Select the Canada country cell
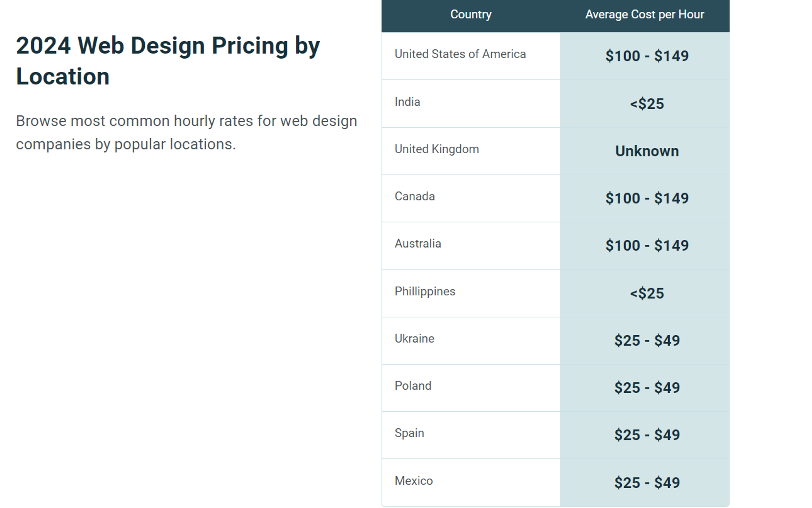The width and height of the screenshot is (812, 508). pos(471,198)
